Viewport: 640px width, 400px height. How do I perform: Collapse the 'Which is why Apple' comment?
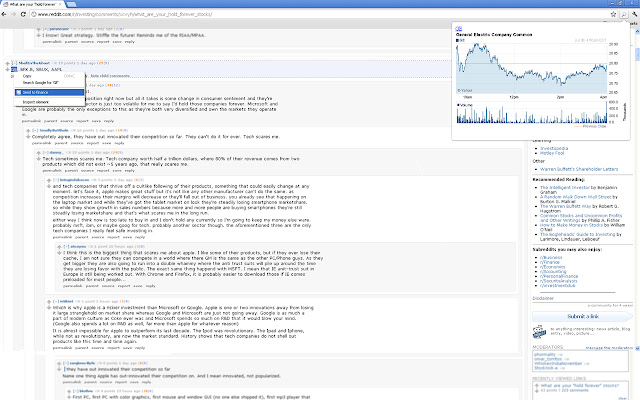(56, 302)
